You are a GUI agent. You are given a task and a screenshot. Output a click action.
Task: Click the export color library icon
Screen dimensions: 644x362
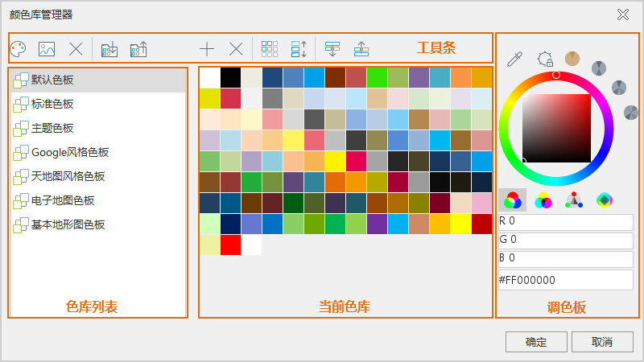click(138, 48)
